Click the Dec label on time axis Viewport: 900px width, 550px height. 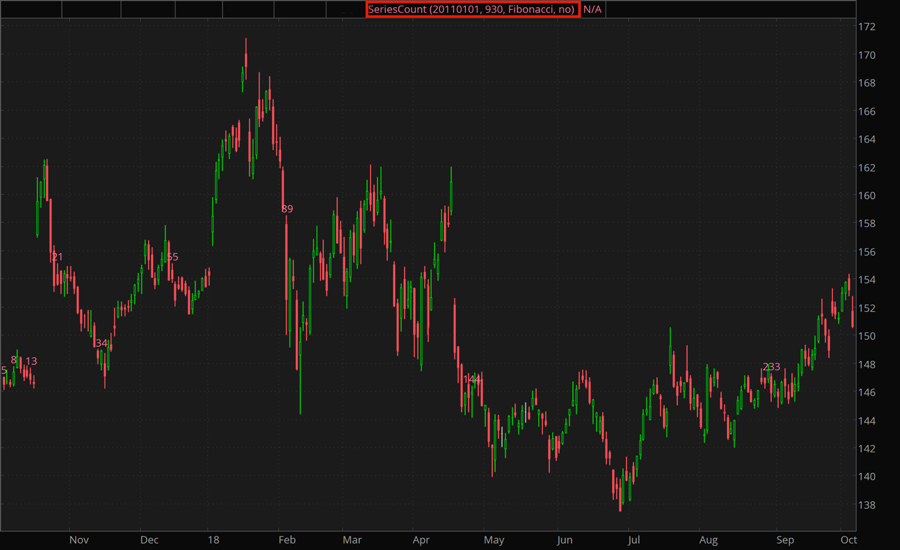[149, 540]
